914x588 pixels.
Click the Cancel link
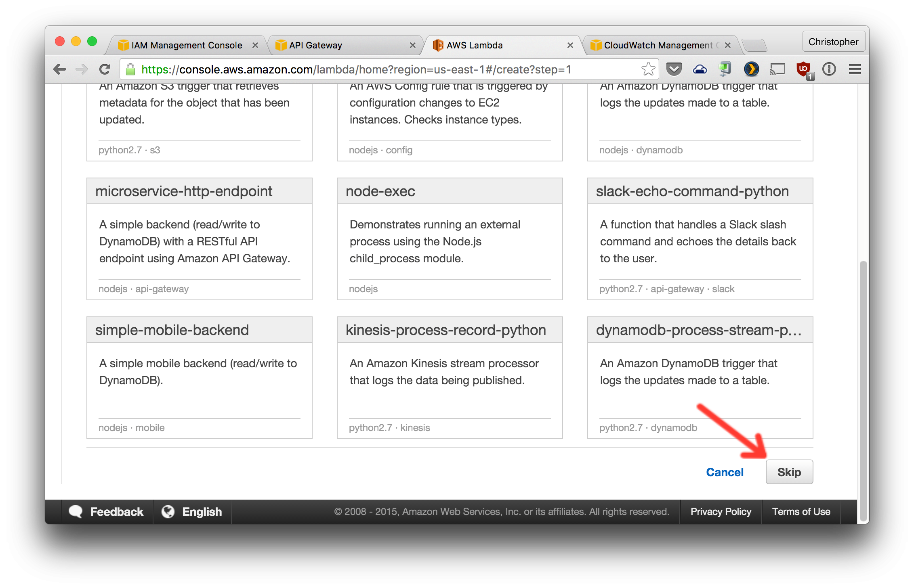(x=725, y=472)
